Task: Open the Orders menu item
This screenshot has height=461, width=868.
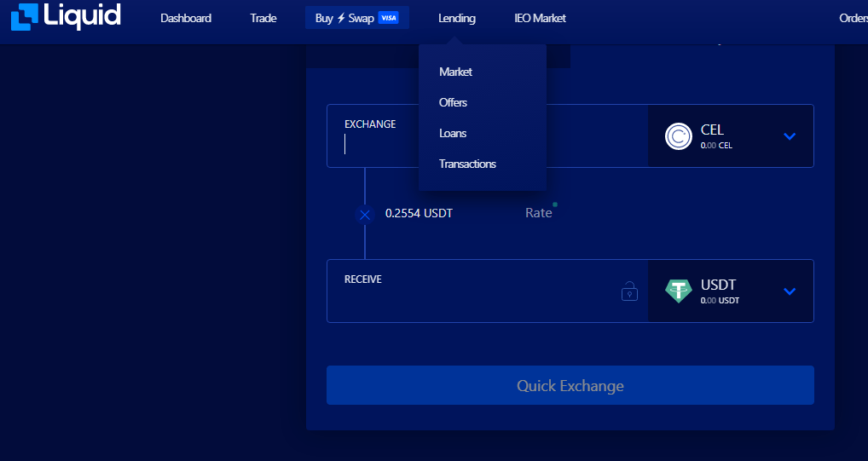Action: pyautogui.click(x=853, y=18)
